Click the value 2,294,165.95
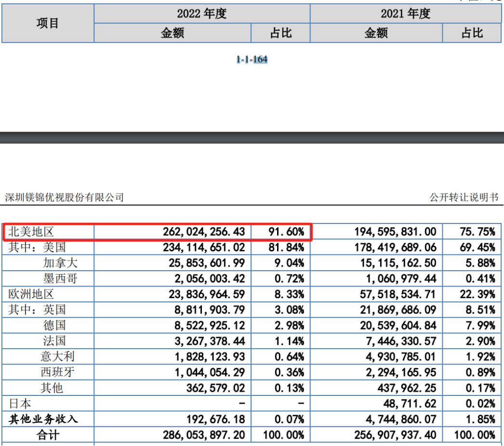Image resolution: width=504 pixels, height=446 pixels. [401, 372]
